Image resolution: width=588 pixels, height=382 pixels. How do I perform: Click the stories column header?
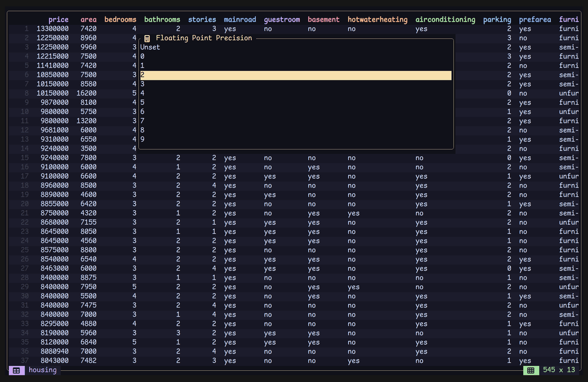pos(202,20)
